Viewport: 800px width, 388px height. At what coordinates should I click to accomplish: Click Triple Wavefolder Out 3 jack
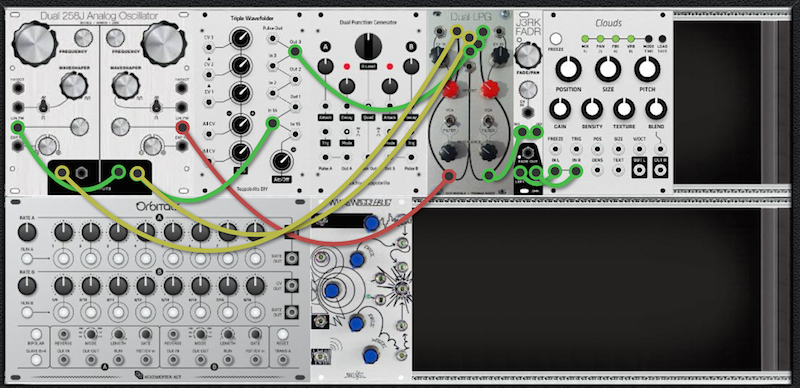click(294, 51)
